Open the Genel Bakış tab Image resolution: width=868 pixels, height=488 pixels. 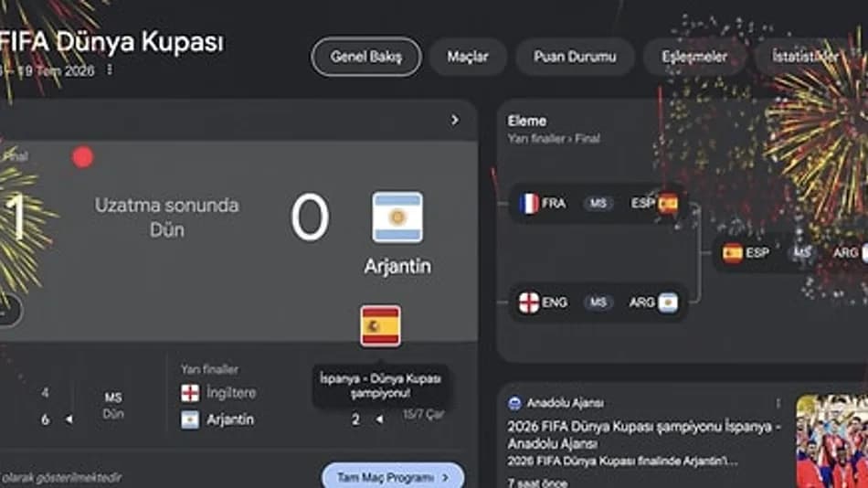coord(365,57)
